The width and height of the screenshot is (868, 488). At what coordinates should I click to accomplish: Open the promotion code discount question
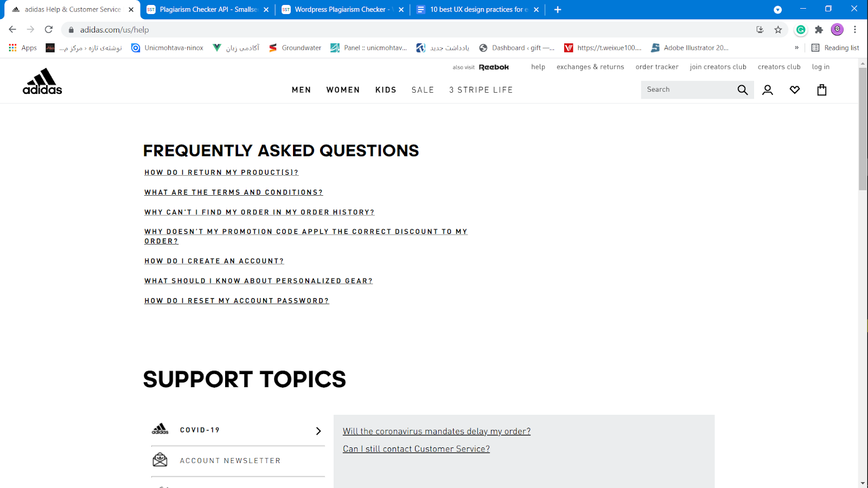pos(306,236)
